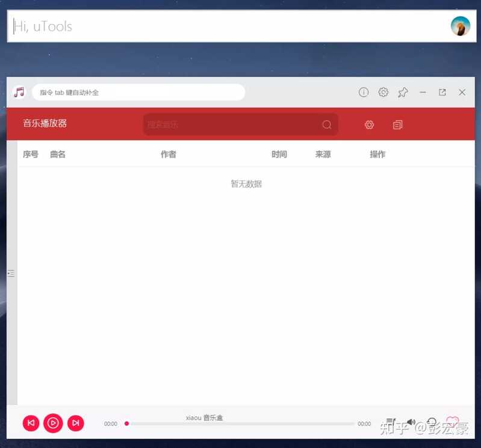Open plugin settings gear in title bar
This screenshot has height=448, width=481.
click(383, 92)
